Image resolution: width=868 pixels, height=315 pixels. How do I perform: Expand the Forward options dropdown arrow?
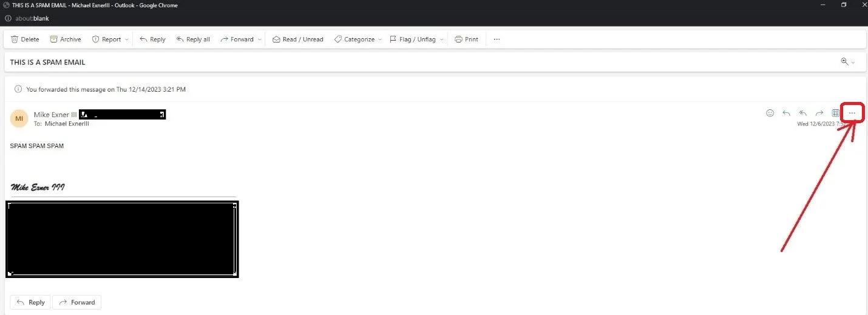point(260,39)
